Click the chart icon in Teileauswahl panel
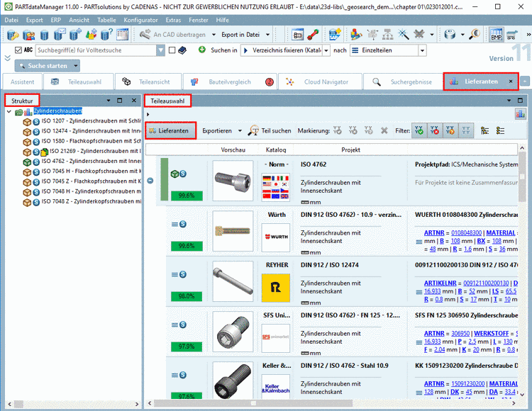This screenshot has width=532, height=411. (x=521, y=114)
